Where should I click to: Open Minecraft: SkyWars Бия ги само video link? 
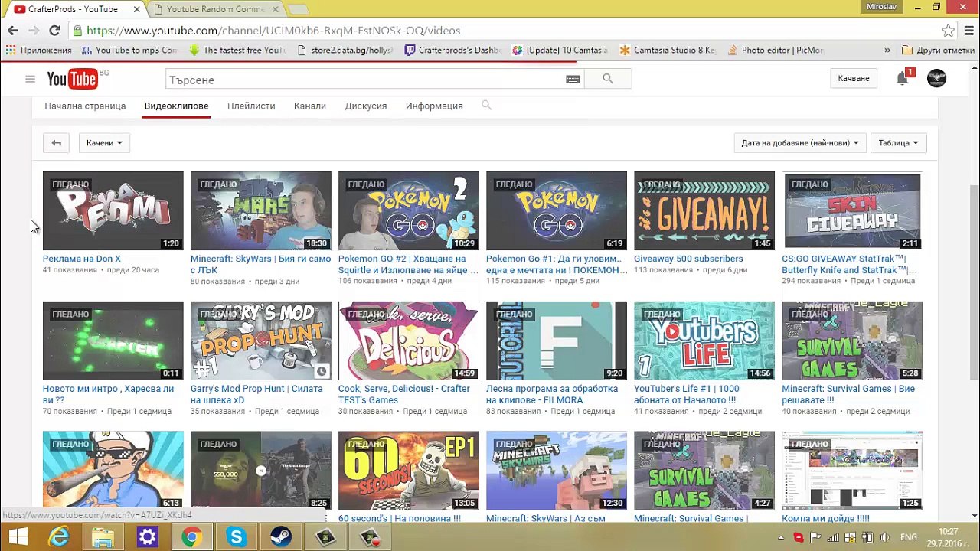pyautogui.click(x=260, y=264)
